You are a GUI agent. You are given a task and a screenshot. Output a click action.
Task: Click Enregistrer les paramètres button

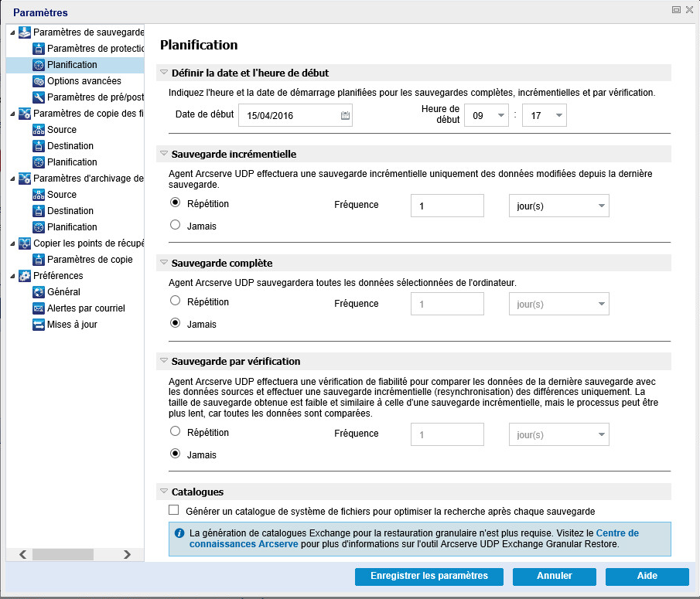pos(429,577)
